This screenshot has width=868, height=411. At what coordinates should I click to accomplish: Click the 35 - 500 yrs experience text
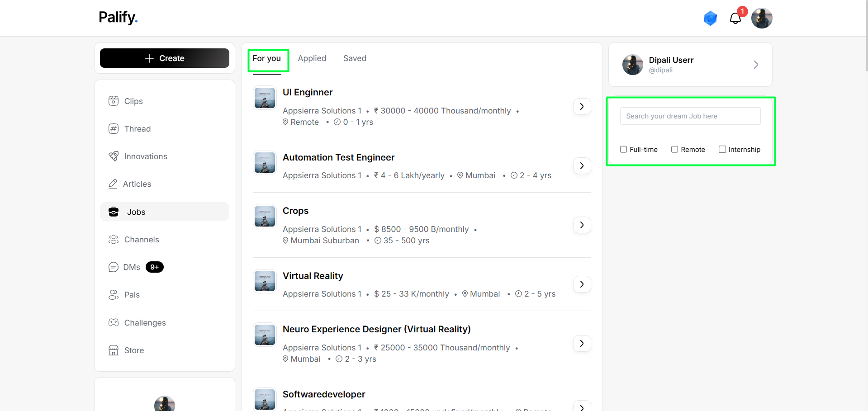point(407,241)
